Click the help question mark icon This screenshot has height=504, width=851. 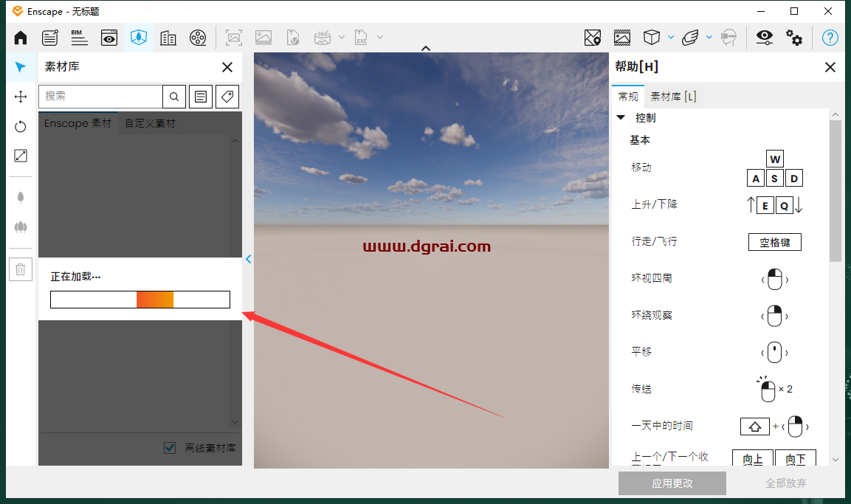click(830, 38)
